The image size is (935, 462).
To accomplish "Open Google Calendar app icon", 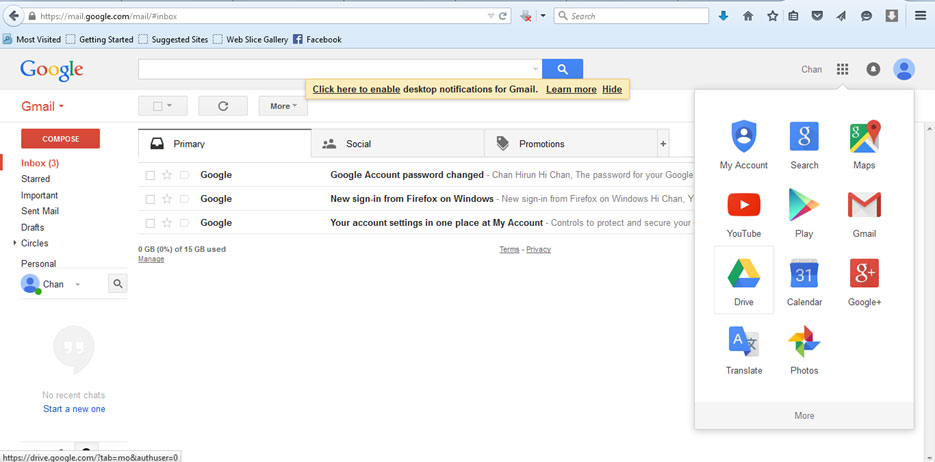I will pos(804,279).
